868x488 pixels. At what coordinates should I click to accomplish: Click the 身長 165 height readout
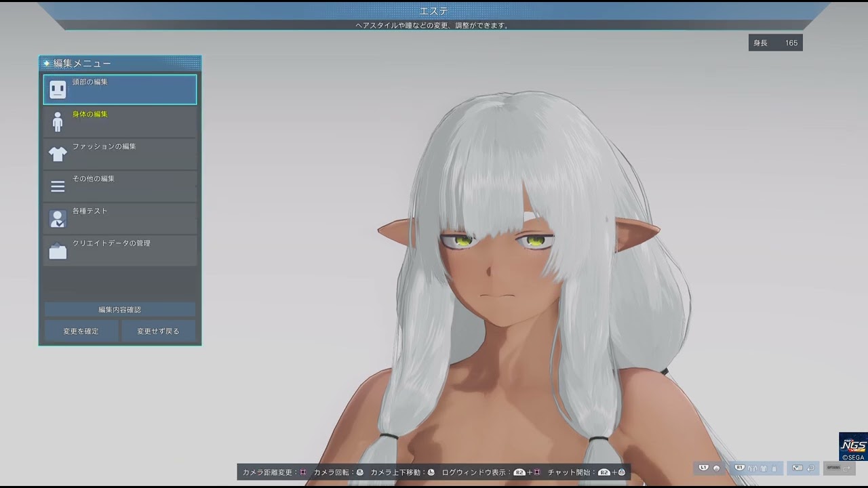point(776,43)
